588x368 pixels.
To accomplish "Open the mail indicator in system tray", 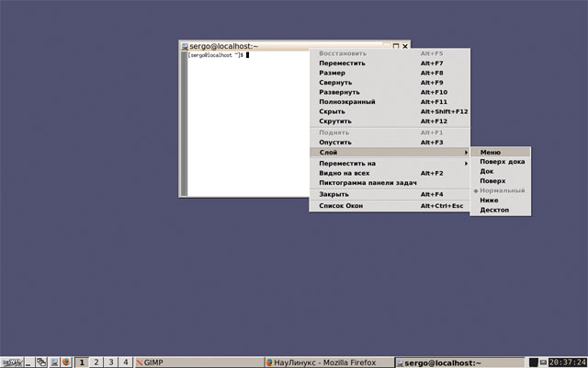I will tap(544, 362).
